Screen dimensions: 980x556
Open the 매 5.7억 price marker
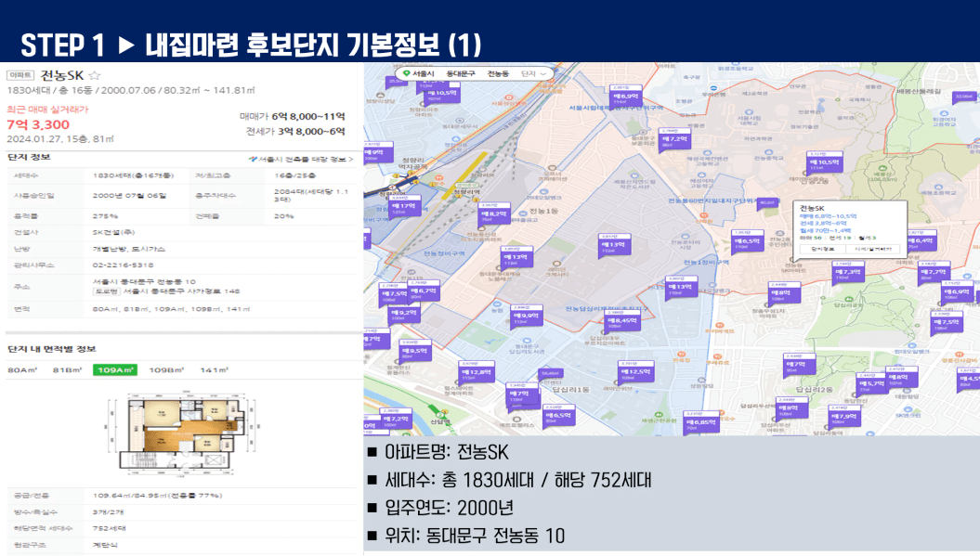[x=871, y=384]
